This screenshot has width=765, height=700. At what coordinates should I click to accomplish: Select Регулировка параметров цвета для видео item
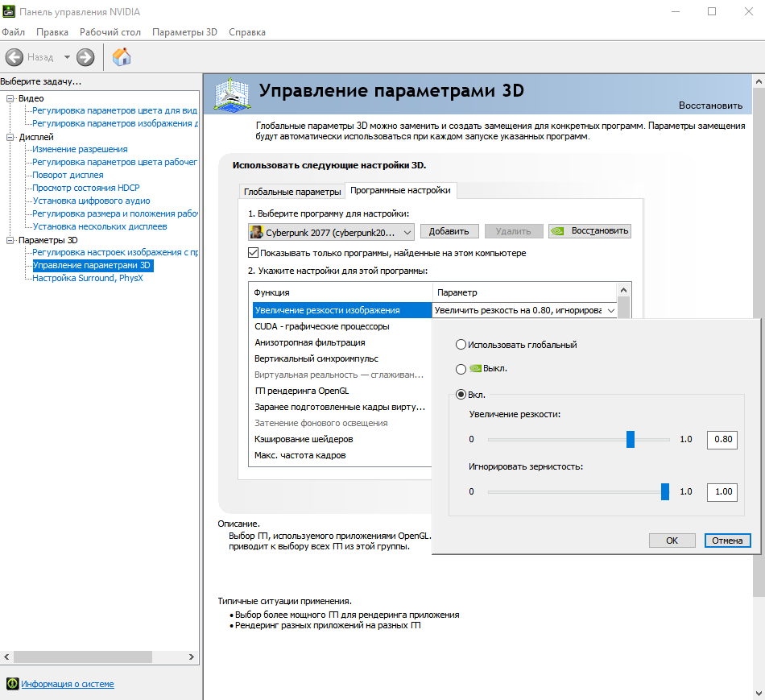tap(114, 111)
